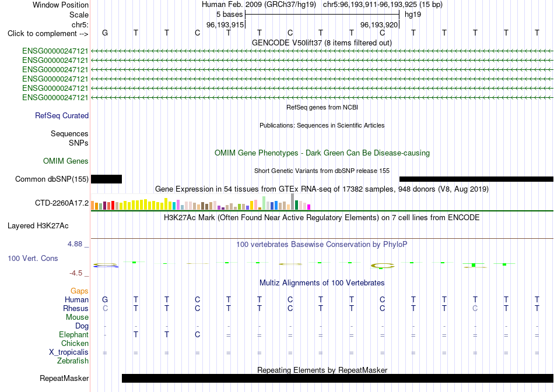Click the 'OMIM Genes' track label

(x=66, y=161)
